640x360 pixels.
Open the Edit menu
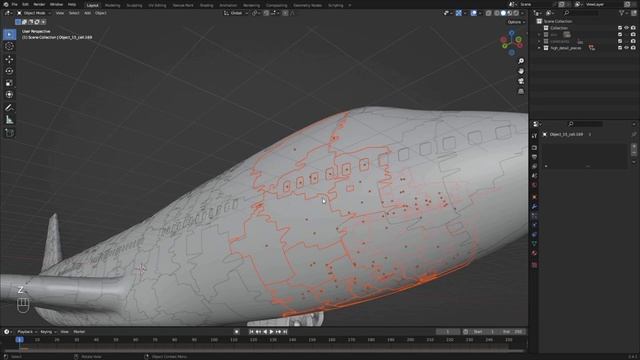[25, 4]
